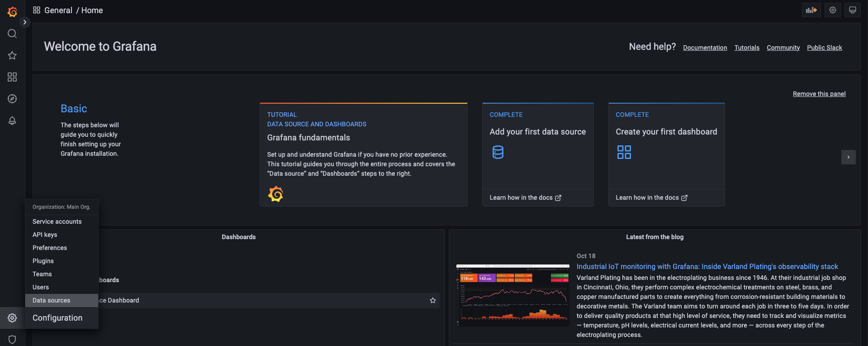
Task: Click the dashboard grid icon on dashboard card
Action: [624, 152]
